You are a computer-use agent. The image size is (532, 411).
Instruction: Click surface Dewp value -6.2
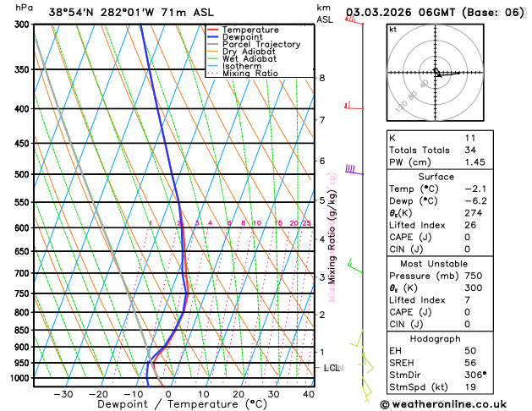point(475,200)
